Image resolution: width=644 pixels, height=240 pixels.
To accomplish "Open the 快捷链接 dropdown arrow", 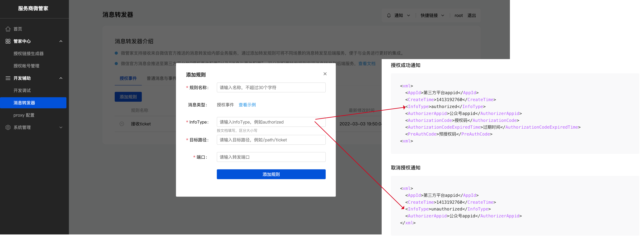I will click(x=443, y=16).
